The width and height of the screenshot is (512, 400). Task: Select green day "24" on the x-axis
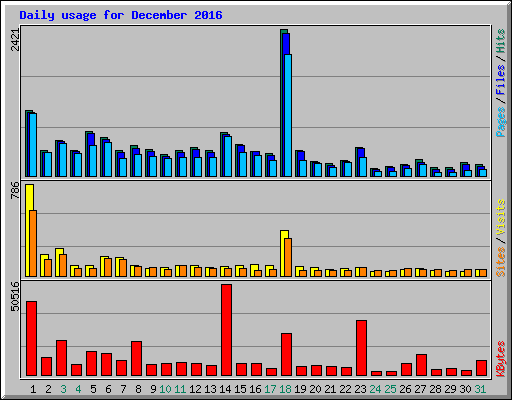[x=375, y=389]
